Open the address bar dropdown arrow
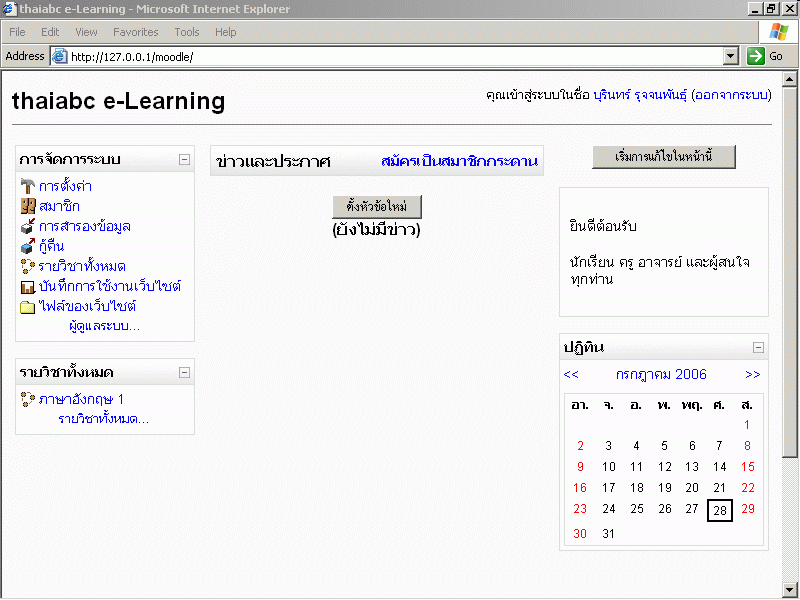The height and width of the screenshot is (600, 800). click(730, 57)
